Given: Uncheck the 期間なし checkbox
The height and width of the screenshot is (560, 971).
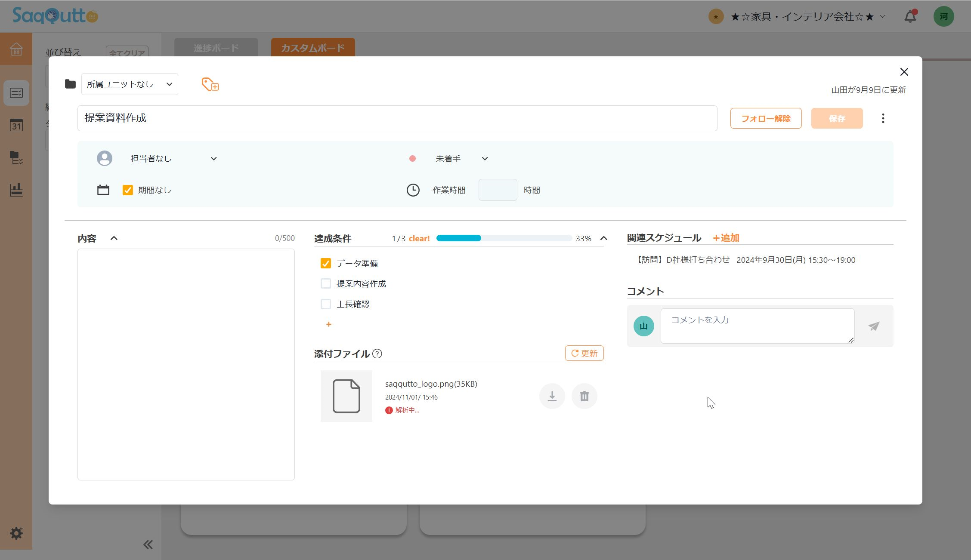Looking at the screenshot, I should 127,190.
